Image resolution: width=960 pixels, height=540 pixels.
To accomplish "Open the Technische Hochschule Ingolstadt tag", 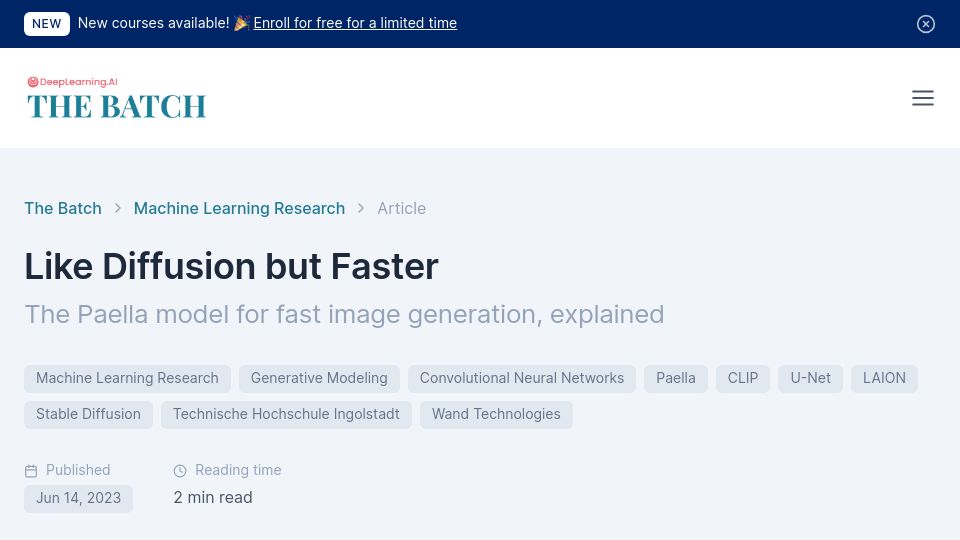I will coord(286,414).
